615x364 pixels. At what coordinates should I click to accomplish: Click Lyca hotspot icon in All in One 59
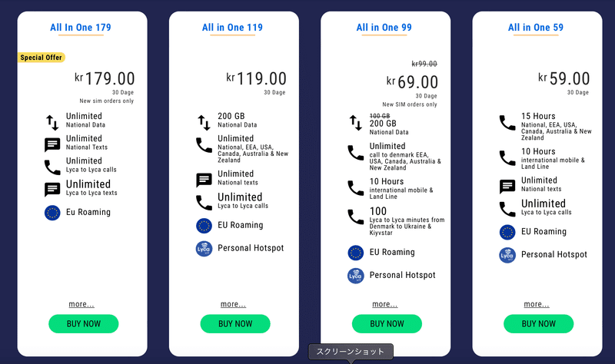coord(507,256)
